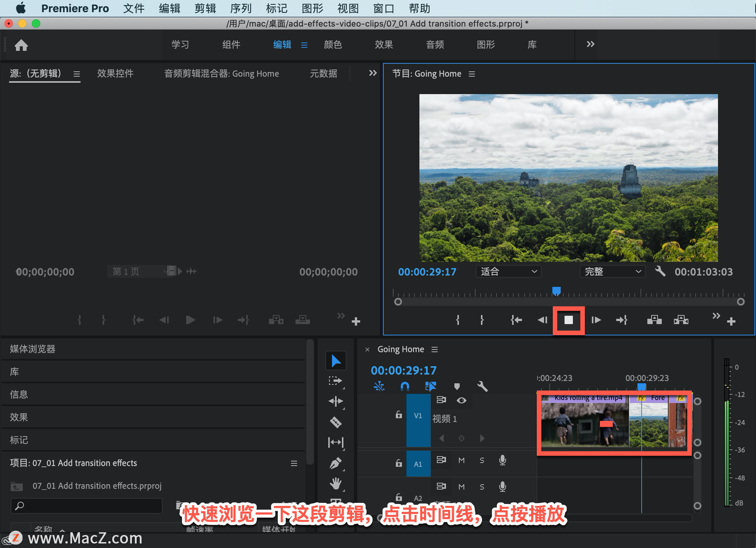The image size is (756, 548).
Task: Solo the A1 audio track
Action: tap(482, 460)
